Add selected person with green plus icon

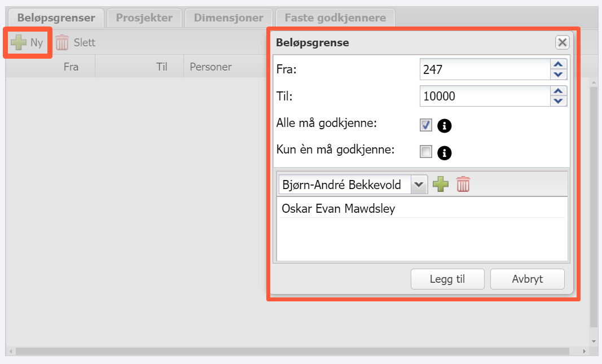441,185
